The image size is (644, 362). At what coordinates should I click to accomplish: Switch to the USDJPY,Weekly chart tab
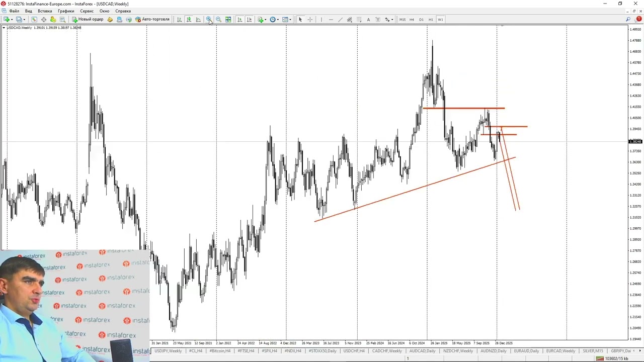coord(168,351)
